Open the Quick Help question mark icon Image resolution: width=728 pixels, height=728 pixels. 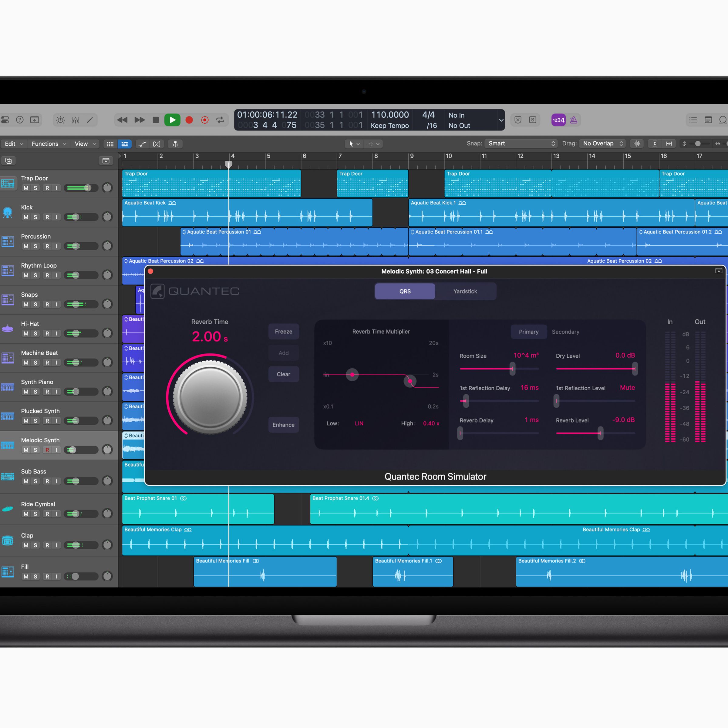tap(20, 120)
